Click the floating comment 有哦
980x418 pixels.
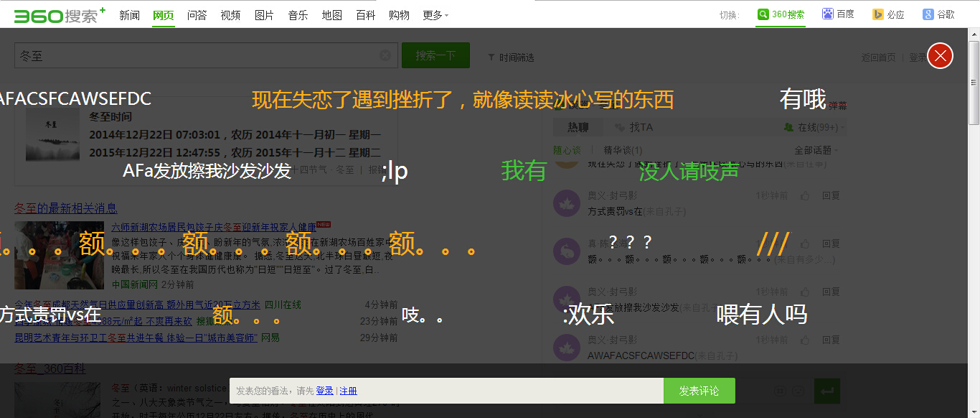(x=803, y=99)
